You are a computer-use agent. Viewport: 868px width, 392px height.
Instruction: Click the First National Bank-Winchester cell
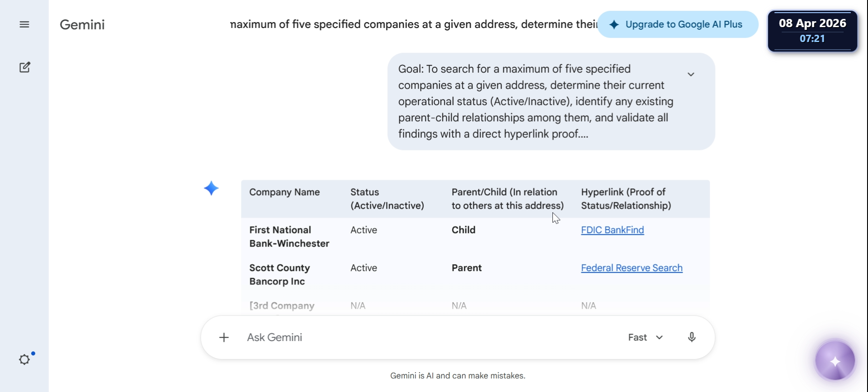pos(289,237)
